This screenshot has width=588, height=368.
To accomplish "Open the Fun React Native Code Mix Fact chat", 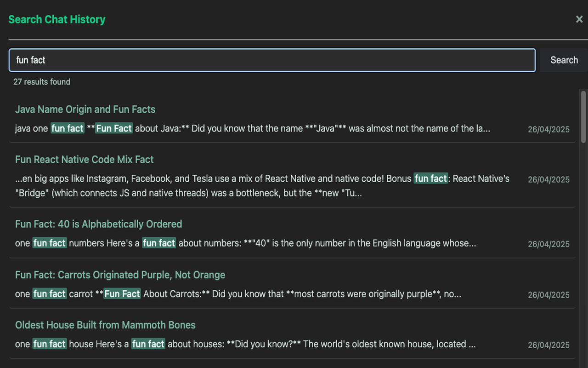I will [x=84, y=159].
